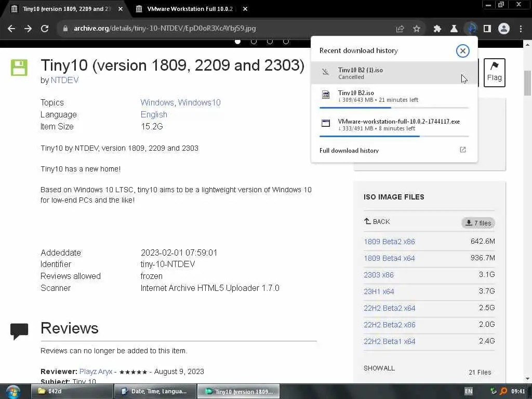Select the first carousel dot
Image resolution: width=532 pixels, height=399 pixels.
tap(237, 41)
